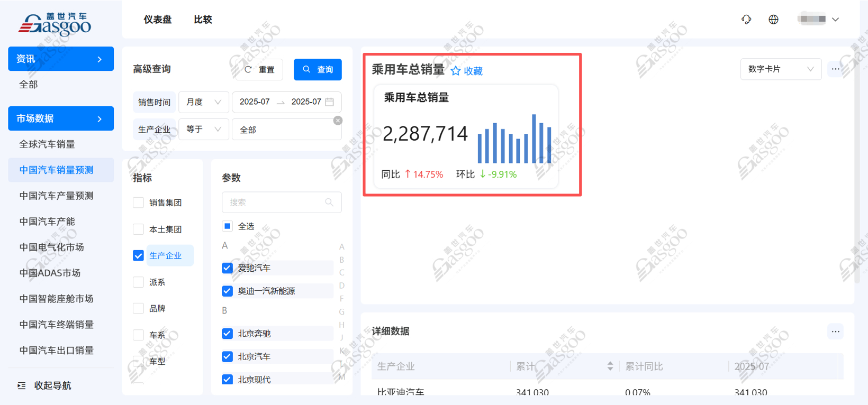Open the customer service headset icon
The width and height of the screenshot is (868, 405).
746,20
